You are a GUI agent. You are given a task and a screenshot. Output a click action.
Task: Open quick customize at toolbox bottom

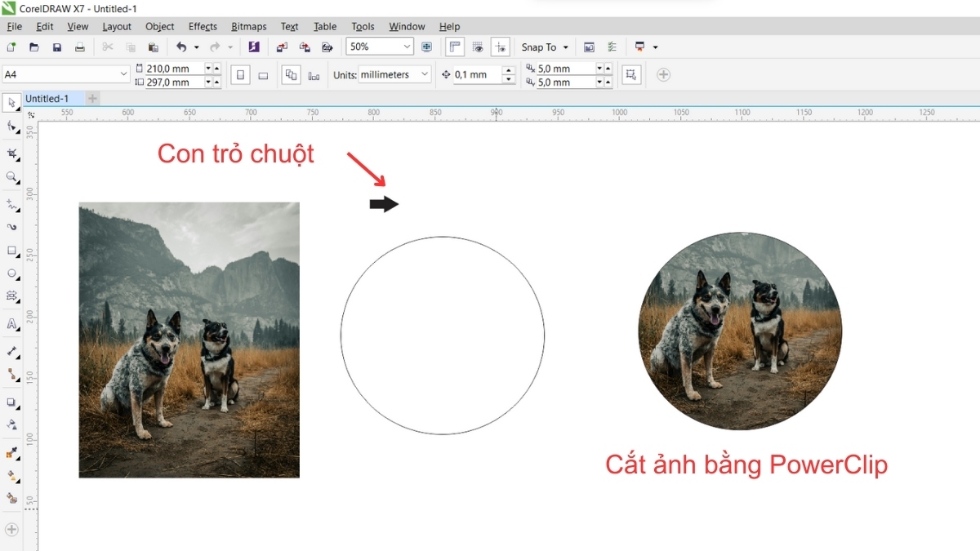[x=11, y=529]
